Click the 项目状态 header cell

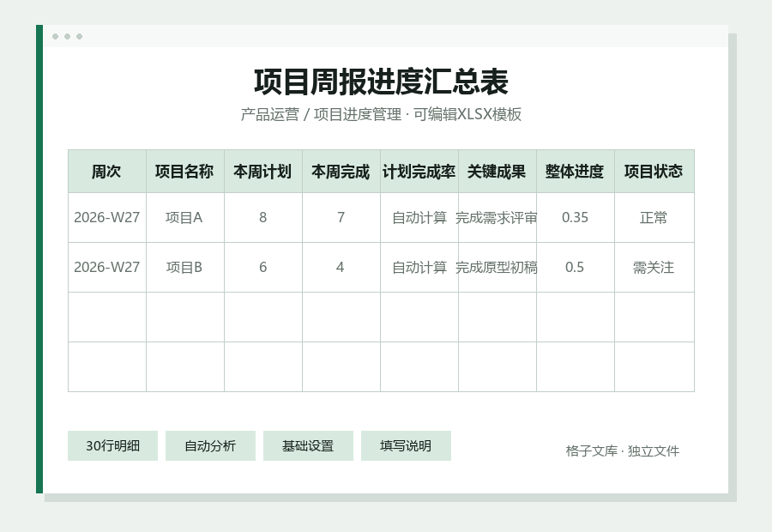tap(654, 172)
